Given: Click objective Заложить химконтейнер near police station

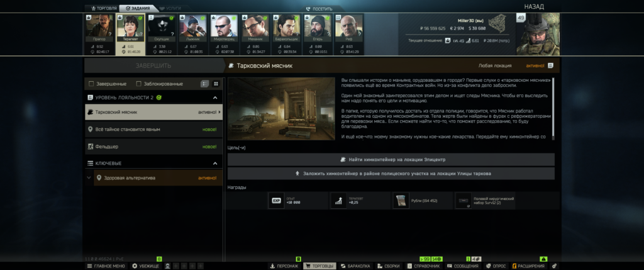Looking at the screenshot, I should [x=391, y=174].
